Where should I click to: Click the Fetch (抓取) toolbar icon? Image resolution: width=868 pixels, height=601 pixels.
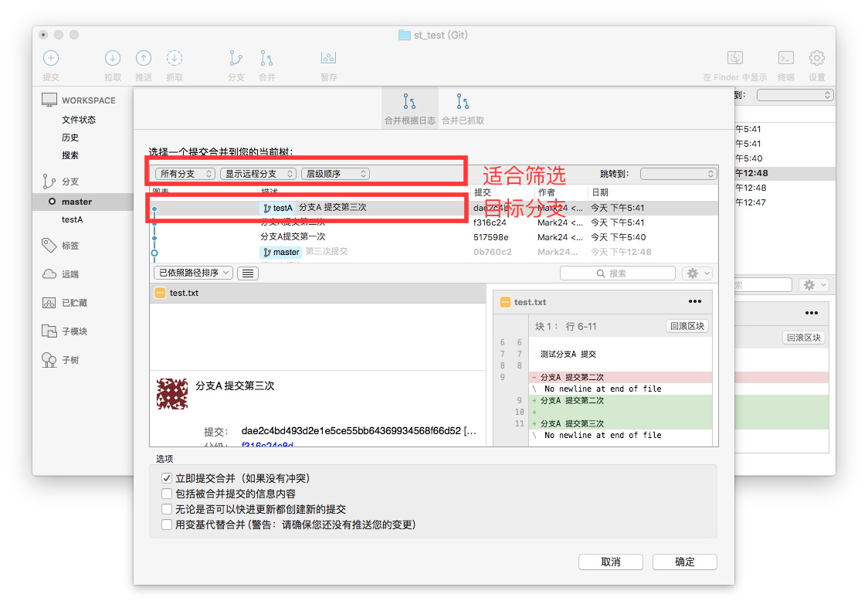(175, 58)
